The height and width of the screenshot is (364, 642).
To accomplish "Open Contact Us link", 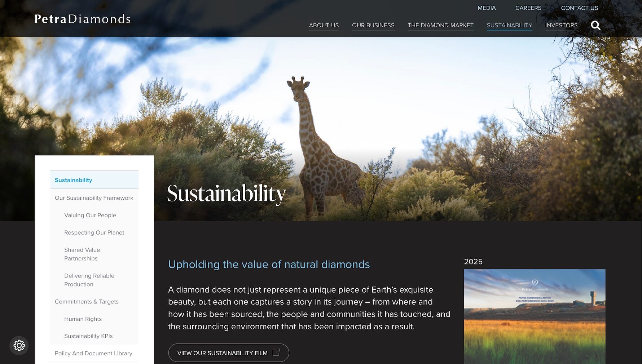I will pos(579,8).
